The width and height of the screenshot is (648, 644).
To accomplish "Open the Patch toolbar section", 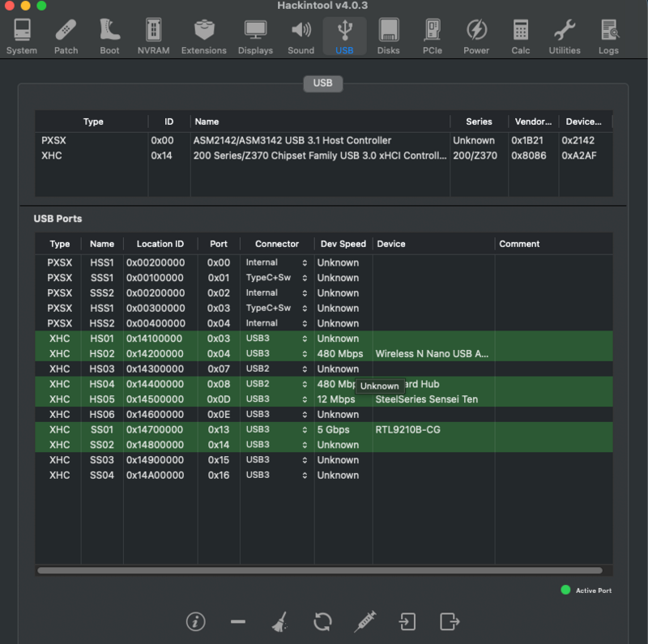I will 66,36.
